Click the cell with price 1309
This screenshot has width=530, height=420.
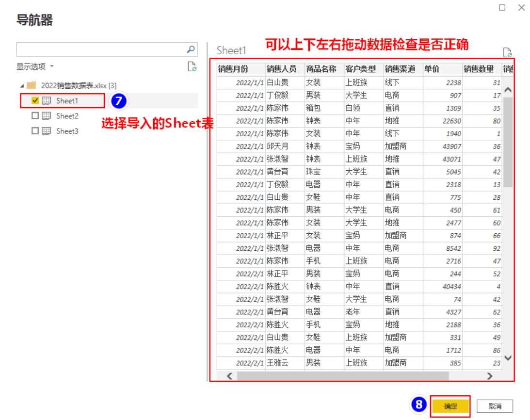442,108
